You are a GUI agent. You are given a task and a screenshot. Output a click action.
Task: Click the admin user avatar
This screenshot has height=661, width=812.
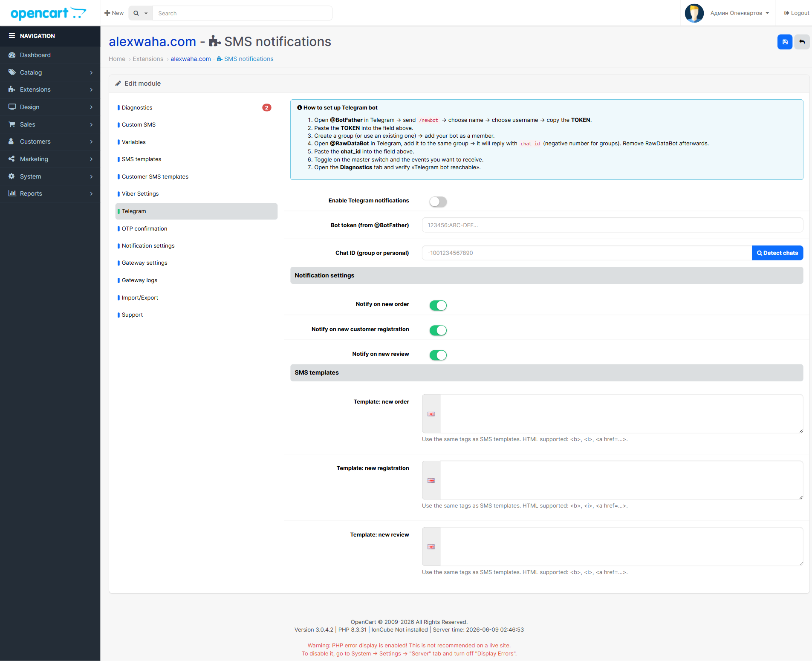pyautogui.click(x=694, y=13)
